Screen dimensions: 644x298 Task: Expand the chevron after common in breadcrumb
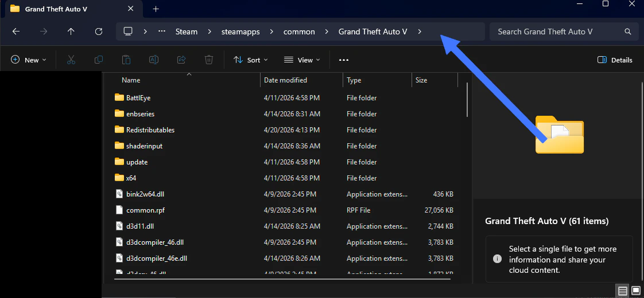tap(327, 32)
